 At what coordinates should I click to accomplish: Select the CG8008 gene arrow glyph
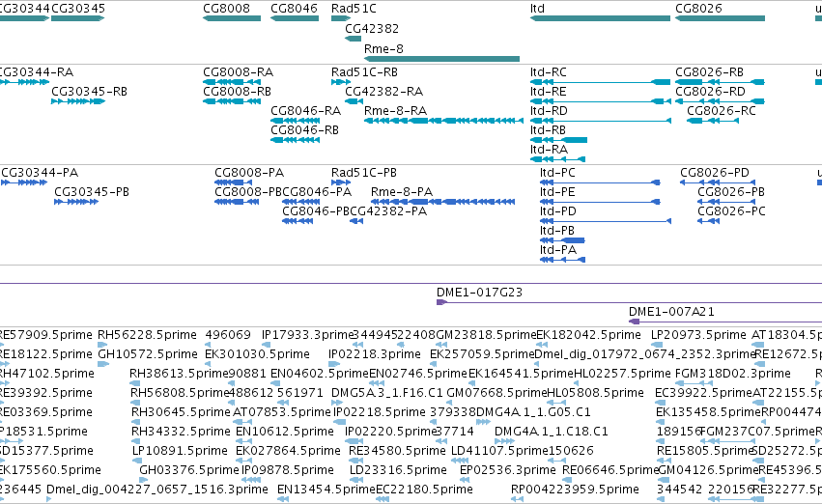point(232,18)
